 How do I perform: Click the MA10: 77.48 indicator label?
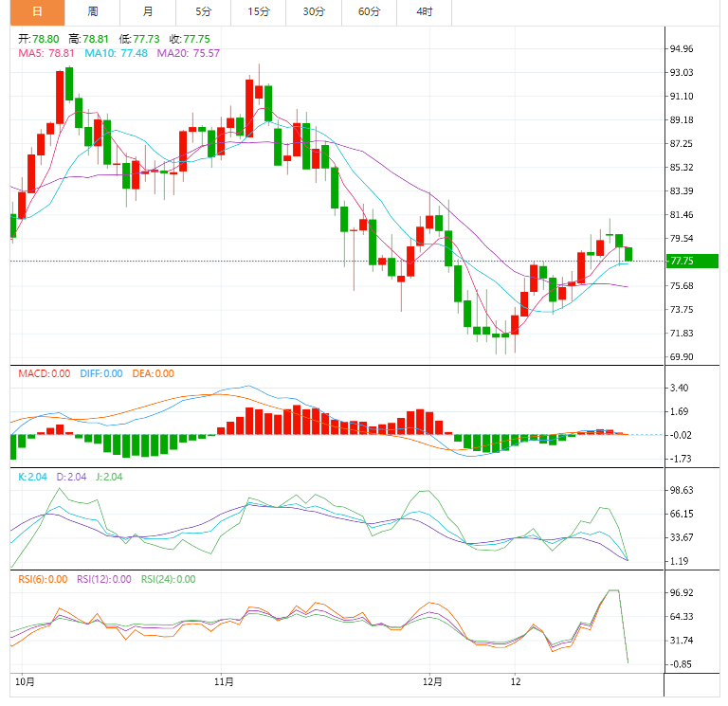[x=116, y=53]
